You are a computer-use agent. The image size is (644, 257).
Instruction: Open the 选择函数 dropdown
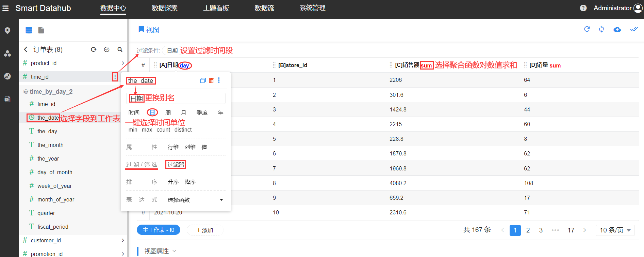(195, 200)
